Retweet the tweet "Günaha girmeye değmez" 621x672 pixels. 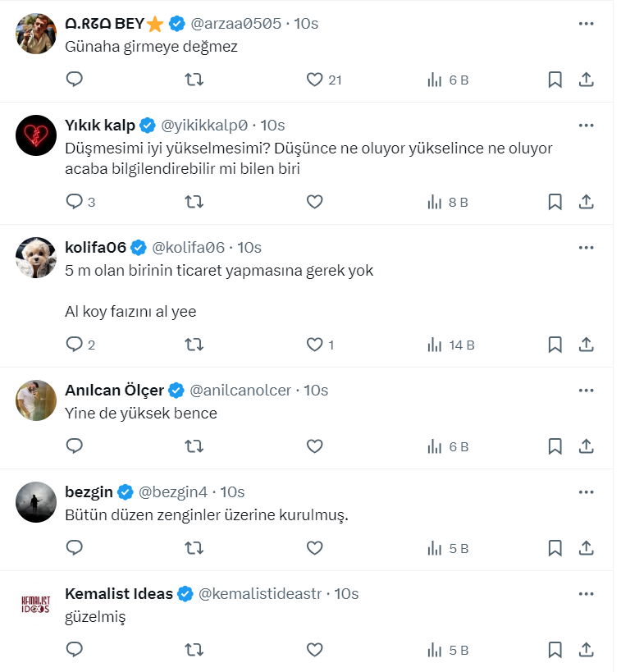tap(194, 80)
